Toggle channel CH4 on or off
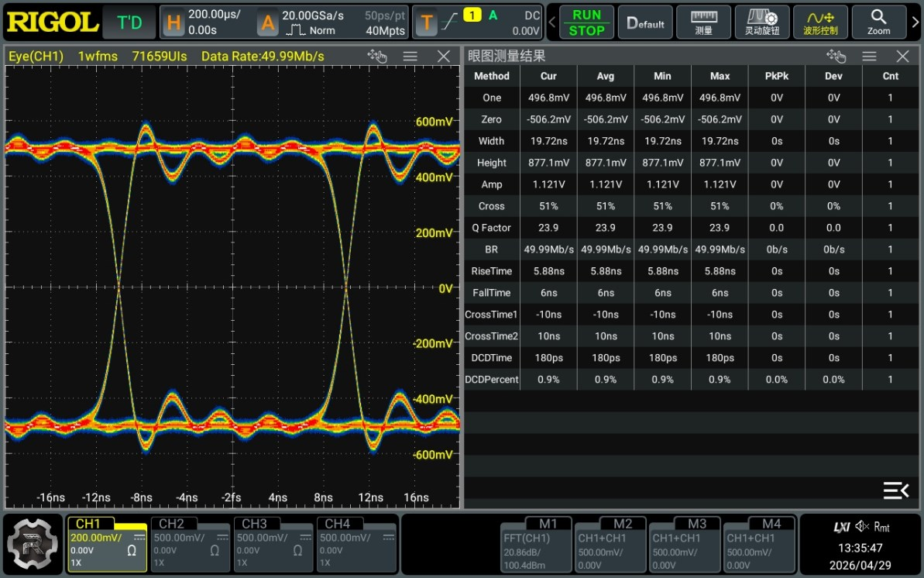This screenshot has width=924, height=578. click(x=356, y=545)
